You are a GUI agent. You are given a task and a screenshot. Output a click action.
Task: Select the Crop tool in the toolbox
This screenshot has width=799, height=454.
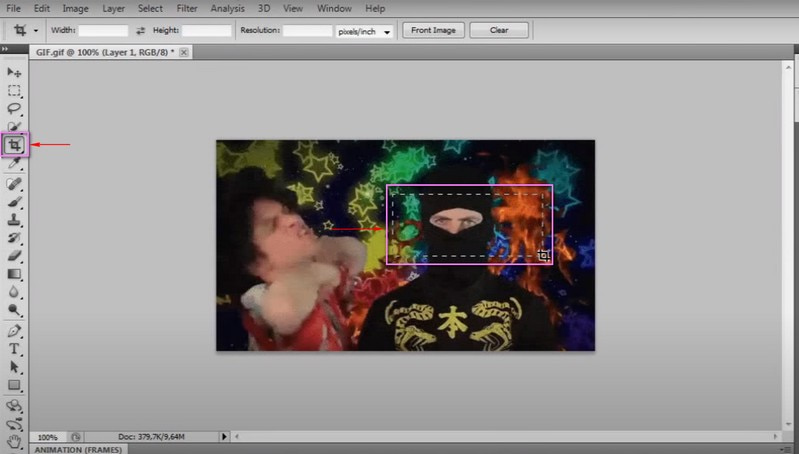tap(14, 145)
